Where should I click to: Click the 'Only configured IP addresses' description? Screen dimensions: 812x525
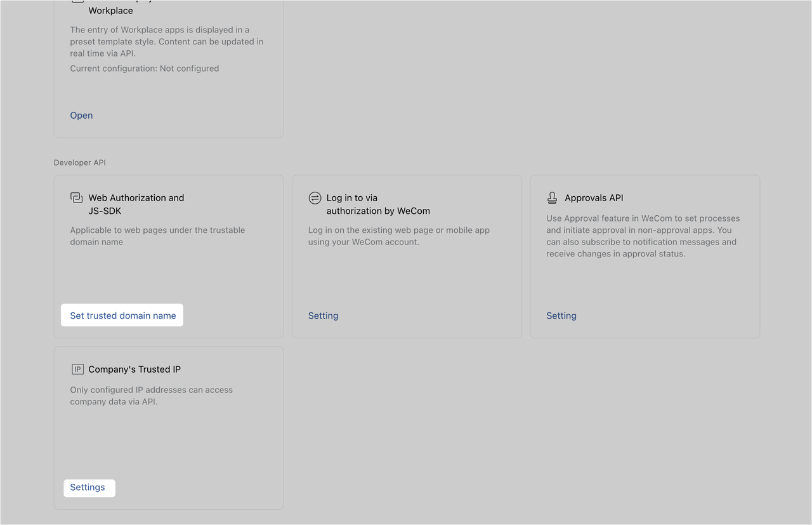click(x=151, y=395)
